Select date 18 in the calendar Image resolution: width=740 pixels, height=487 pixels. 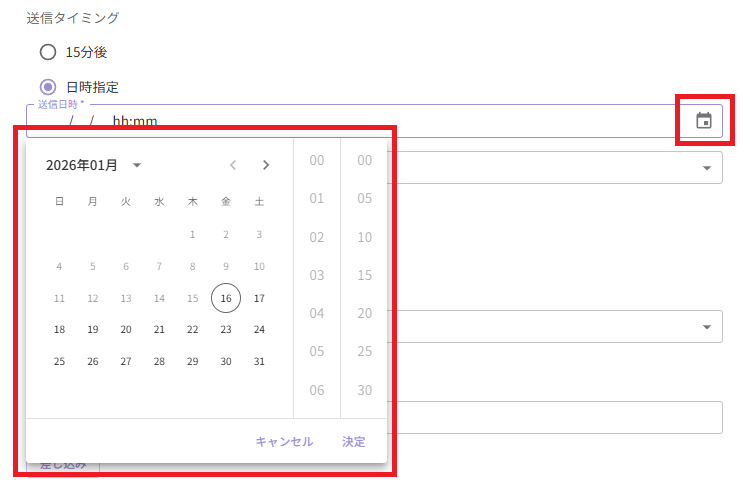[x=59, y=329]
